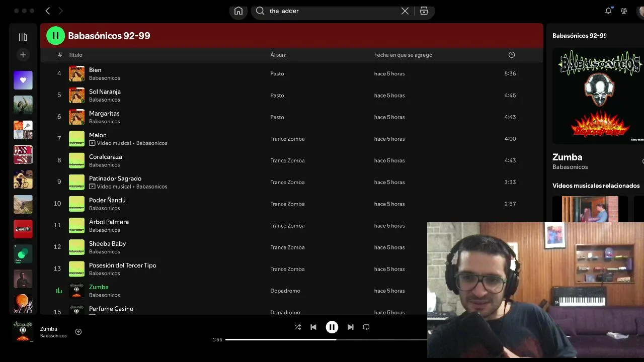Open Trance Zomba album link on Malon row
Image resolution: width=644 pixels, height=362 pixels.
pos(287,139)
